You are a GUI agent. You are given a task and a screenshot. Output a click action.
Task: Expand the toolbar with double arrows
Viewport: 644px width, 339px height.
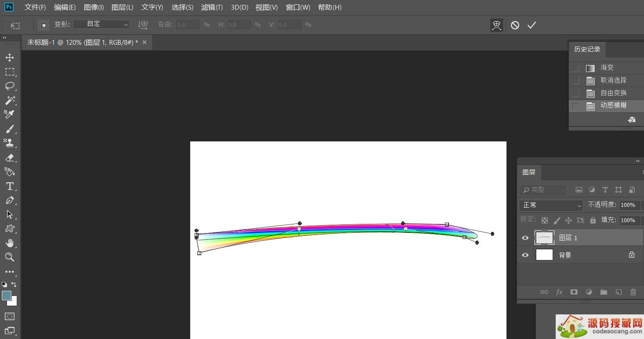coord(4,38)
